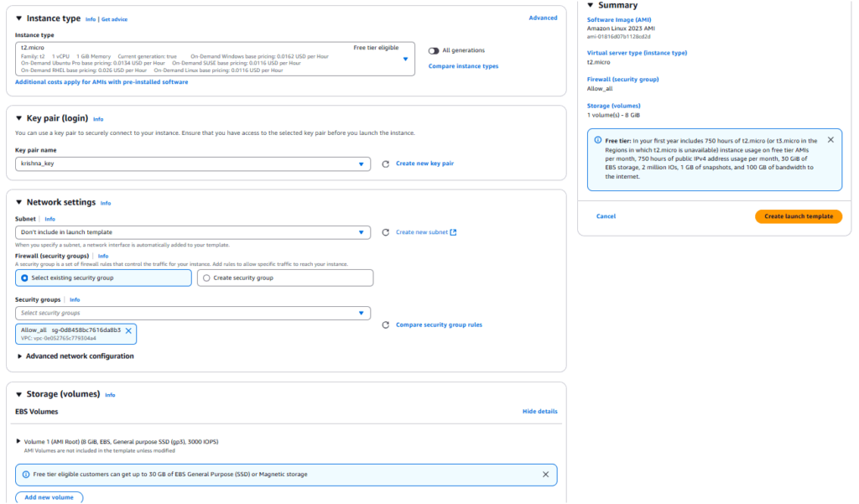This screenshot has height=504, width=859.
Task: Collapse the Network settings section
Action: tap(18, 202)
